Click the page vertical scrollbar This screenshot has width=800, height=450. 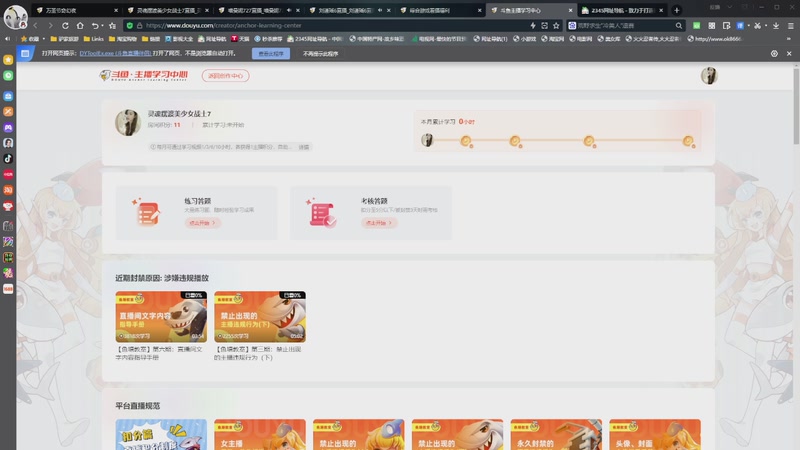pyautogui.click(x=796, y=106)
